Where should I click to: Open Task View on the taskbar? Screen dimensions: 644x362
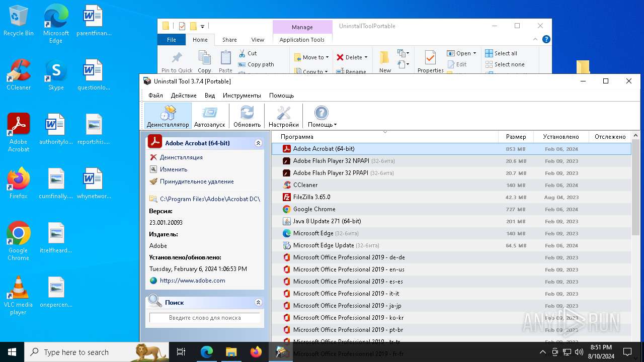pyautogui.click(x=182, y=352)
